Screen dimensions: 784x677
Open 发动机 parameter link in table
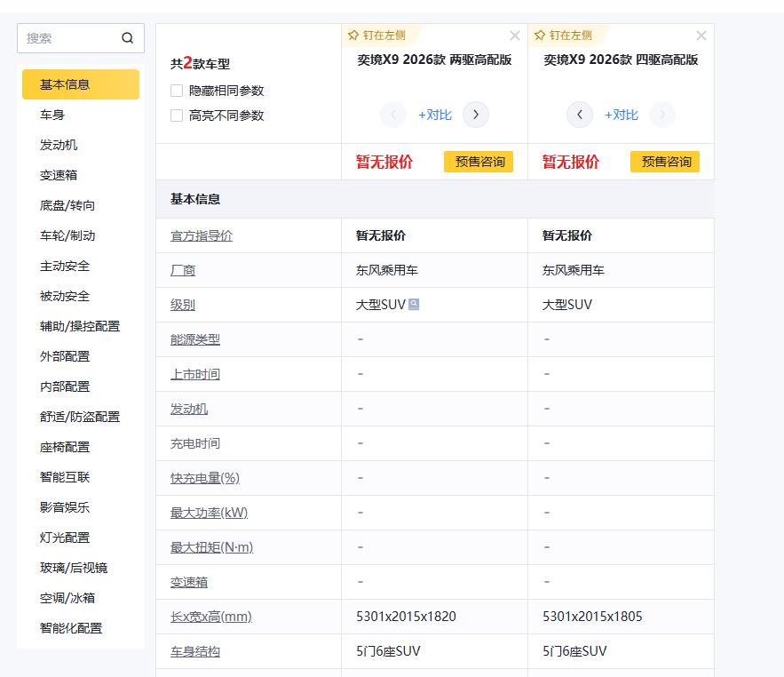pyautogui.click(x=188, y=409)
